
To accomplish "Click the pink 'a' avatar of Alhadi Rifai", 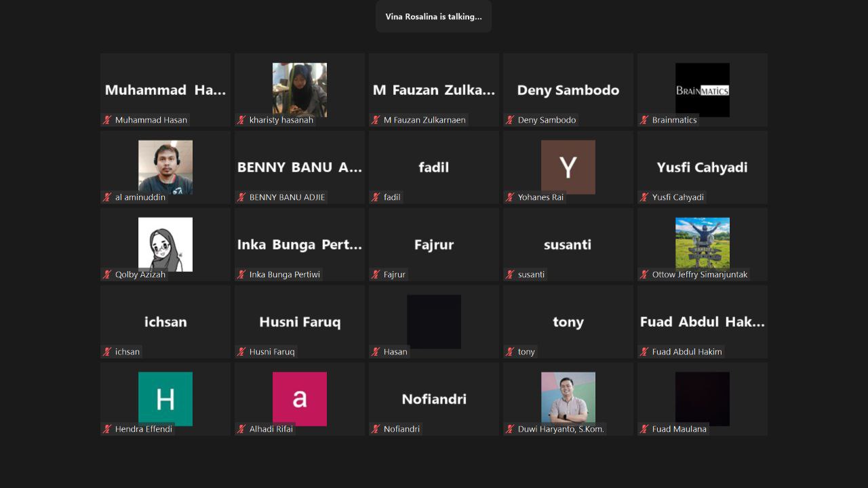I will point(299,399).
